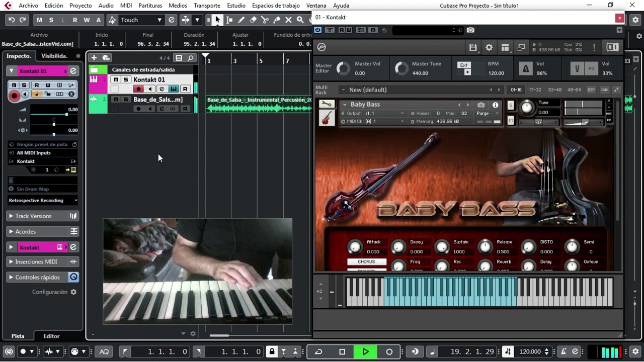Click the KSP button in Multi Rack

pyautogui.click(x=591, y=89)
